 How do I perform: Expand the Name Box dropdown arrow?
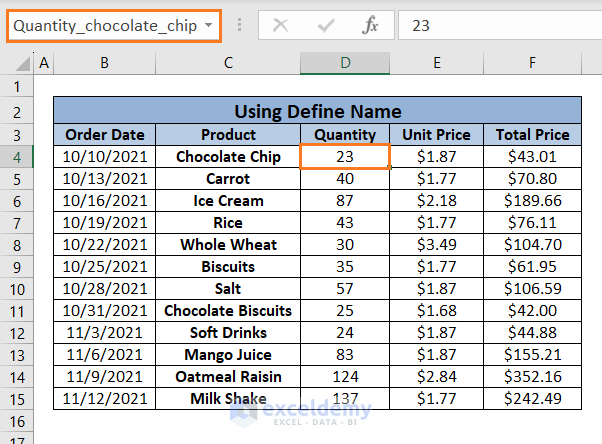click(207, 26)
